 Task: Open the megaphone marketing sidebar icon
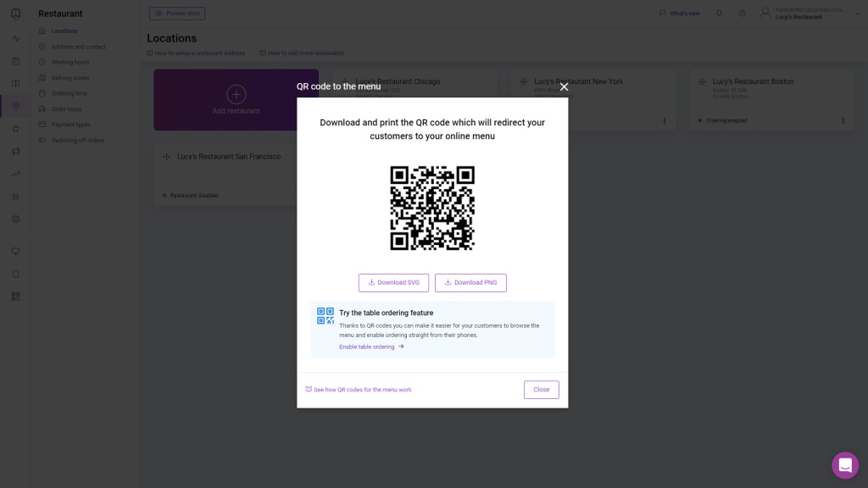(15, 151)
